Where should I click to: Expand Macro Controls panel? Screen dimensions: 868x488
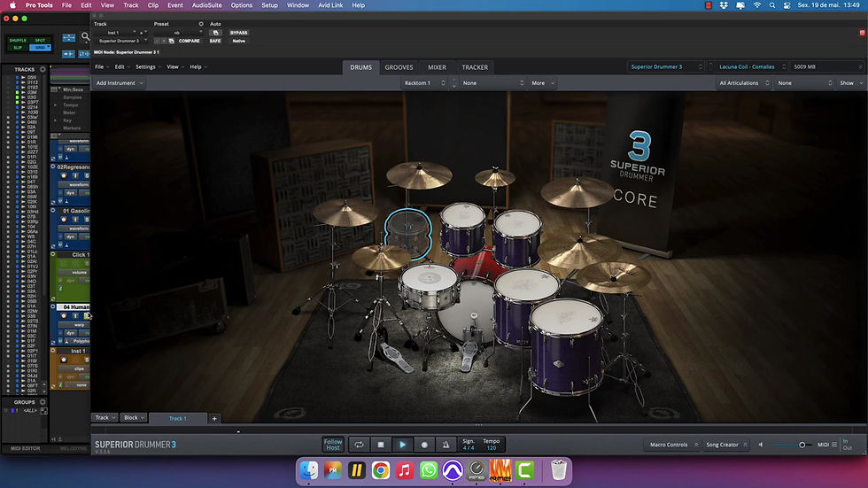[x=672, y=445]
